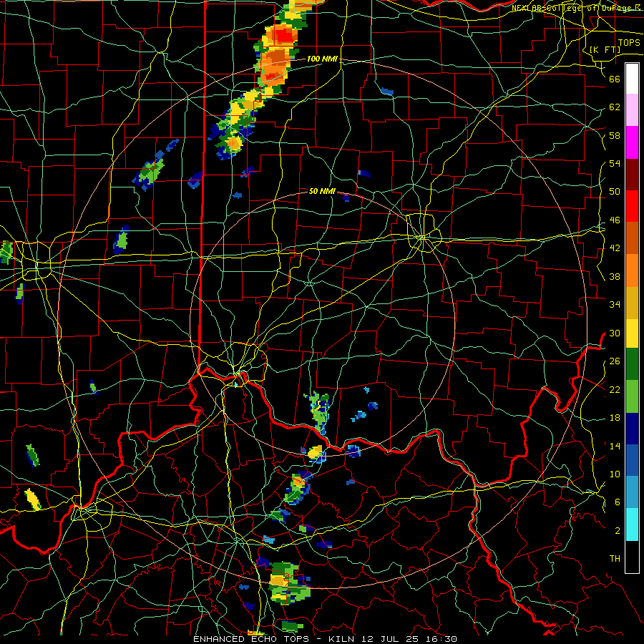Viewport: 644px width, 644px height.
Task: Click the medium blue legend swatch
Action: point(632,460)
